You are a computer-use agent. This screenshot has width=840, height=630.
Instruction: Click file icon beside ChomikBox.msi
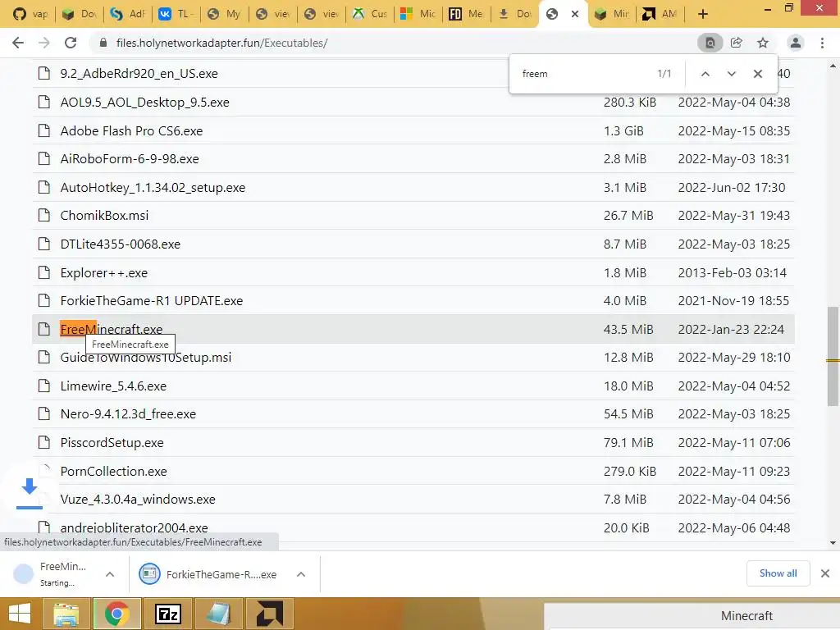(x=44, y=216)
